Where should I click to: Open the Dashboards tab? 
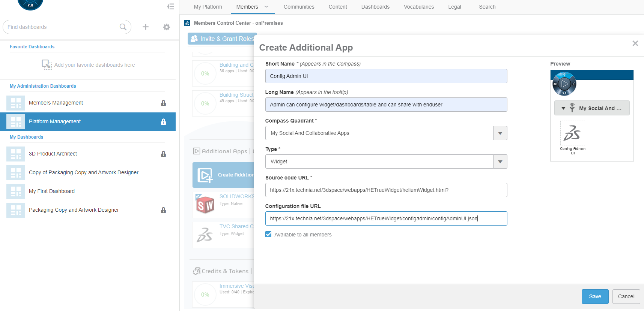(375, 7)
